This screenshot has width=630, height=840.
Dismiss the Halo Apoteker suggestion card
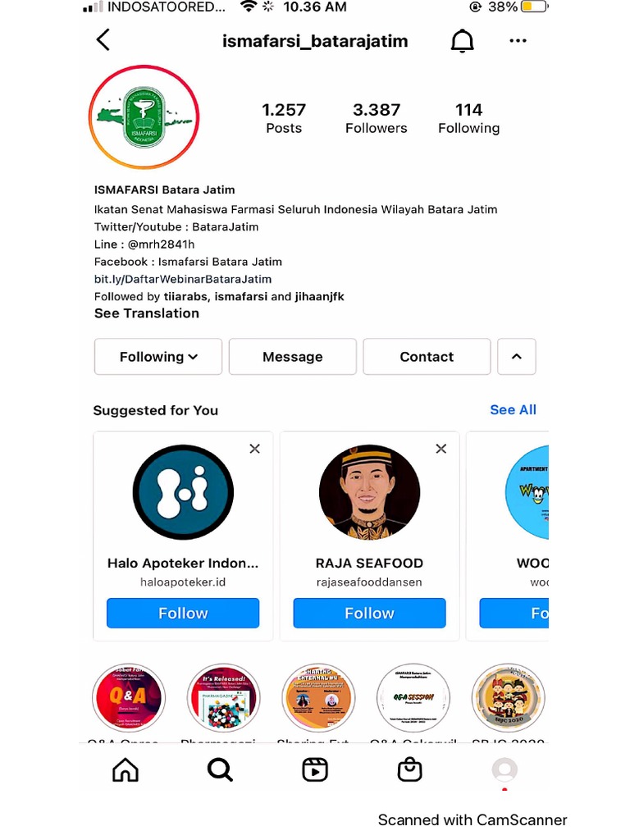tap(254, 449)
